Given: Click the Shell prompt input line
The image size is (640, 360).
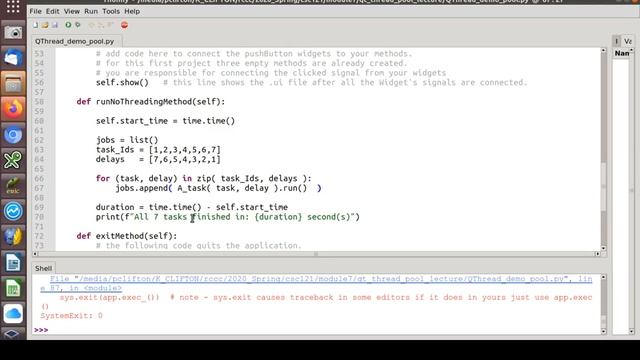Looking at the screenshot, I should [318, 330].
